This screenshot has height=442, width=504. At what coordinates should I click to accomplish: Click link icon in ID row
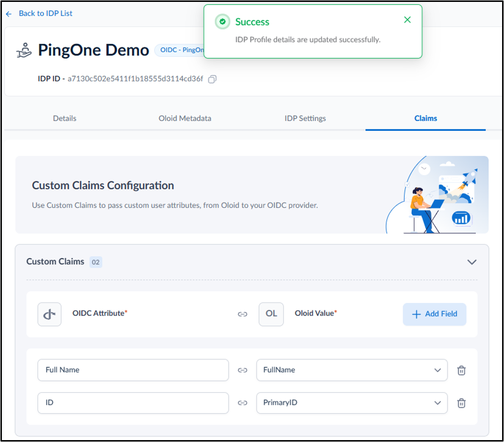243,403
